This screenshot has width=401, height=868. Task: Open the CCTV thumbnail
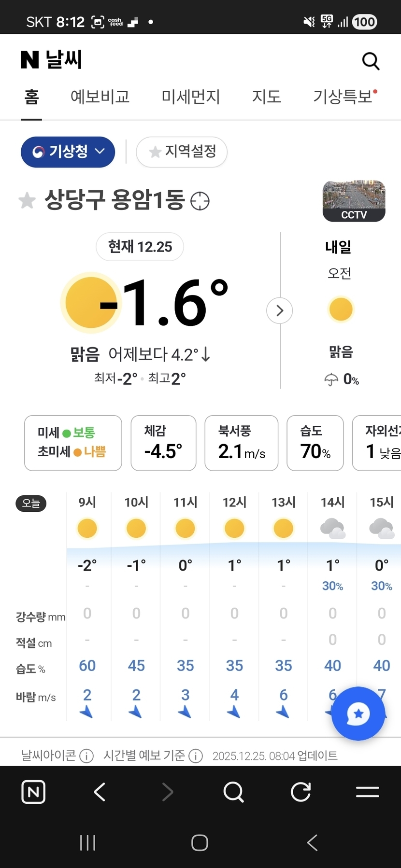coord(354,201)
